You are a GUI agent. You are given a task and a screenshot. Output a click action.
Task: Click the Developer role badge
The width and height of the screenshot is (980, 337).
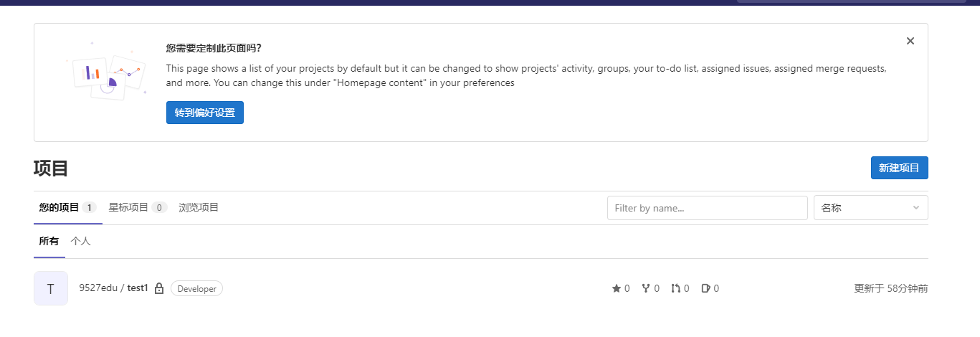tap(196, 288)
